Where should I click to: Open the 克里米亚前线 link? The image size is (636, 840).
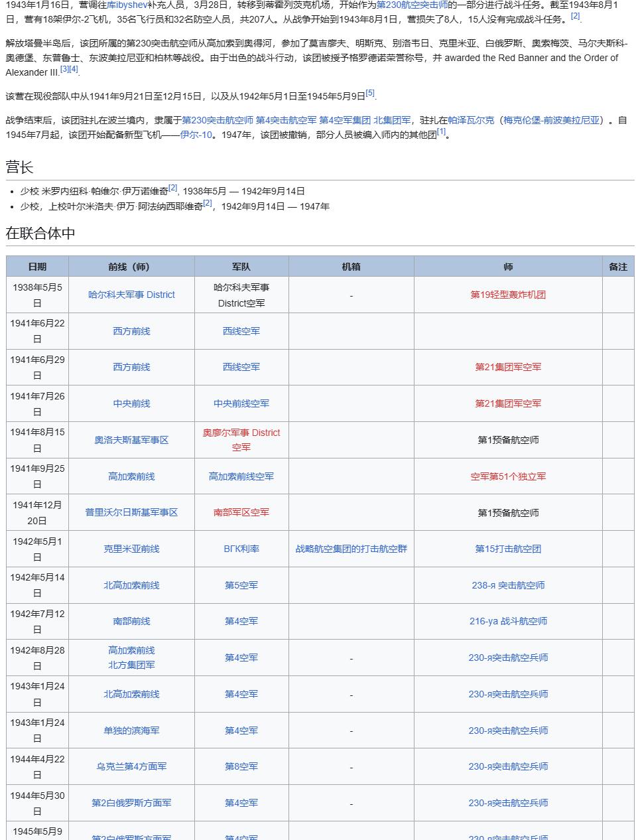pos(131,549)
